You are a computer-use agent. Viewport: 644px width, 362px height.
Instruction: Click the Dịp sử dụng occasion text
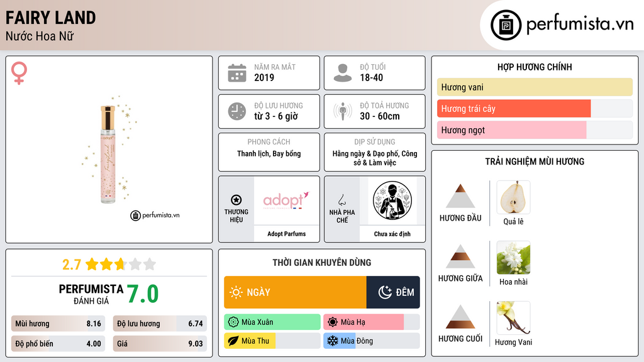(x=375, y=158)
